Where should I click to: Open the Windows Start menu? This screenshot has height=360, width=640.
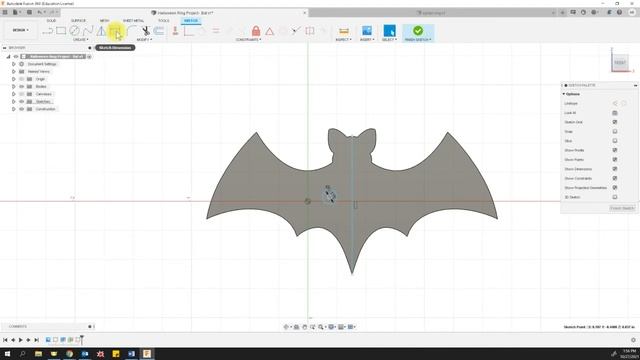point(7,353)
